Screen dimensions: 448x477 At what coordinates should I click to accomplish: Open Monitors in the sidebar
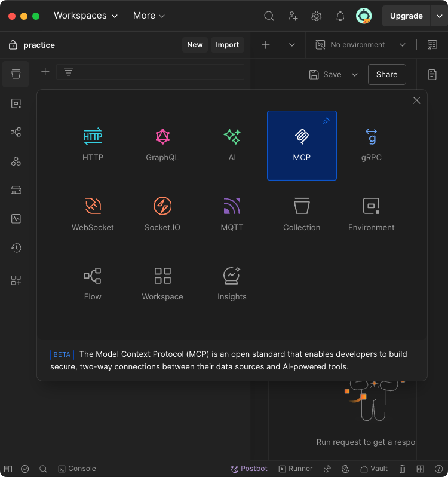16,219
